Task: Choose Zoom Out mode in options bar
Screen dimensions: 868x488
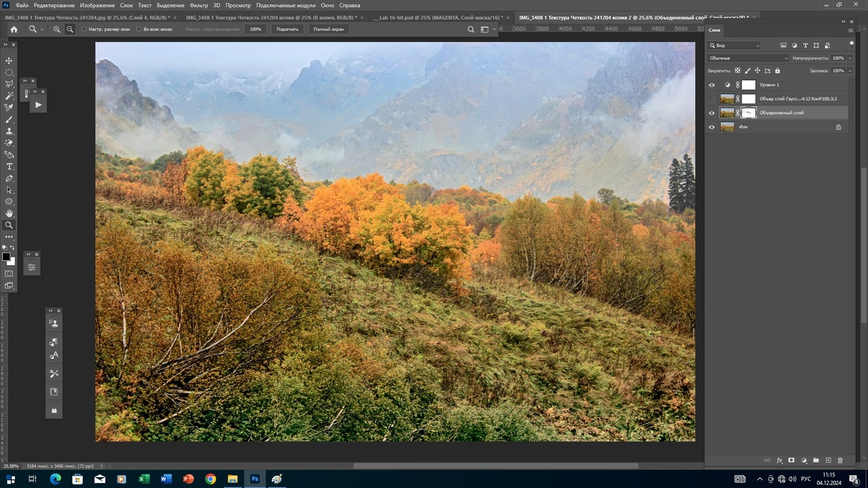Action: coord(70,29)
